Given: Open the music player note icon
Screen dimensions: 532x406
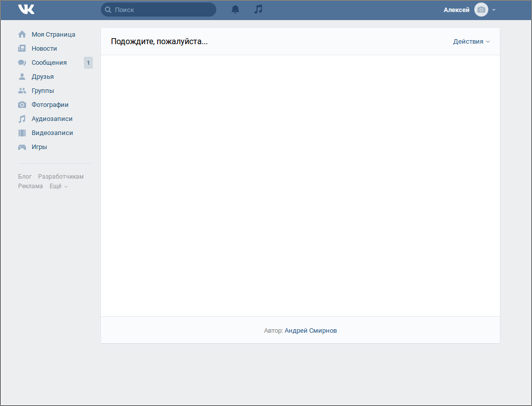Looking at the screenshot, I should [258, 10].
